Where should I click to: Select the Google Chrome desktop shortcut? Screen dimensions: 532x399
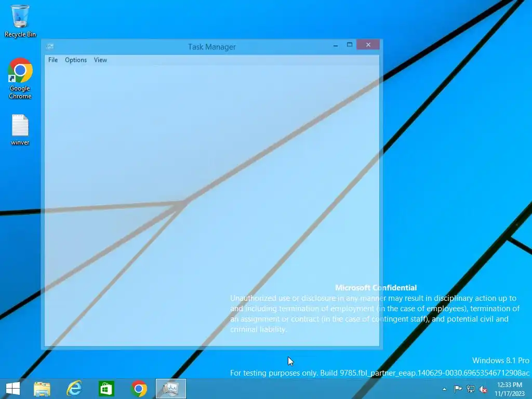point(20,79)
